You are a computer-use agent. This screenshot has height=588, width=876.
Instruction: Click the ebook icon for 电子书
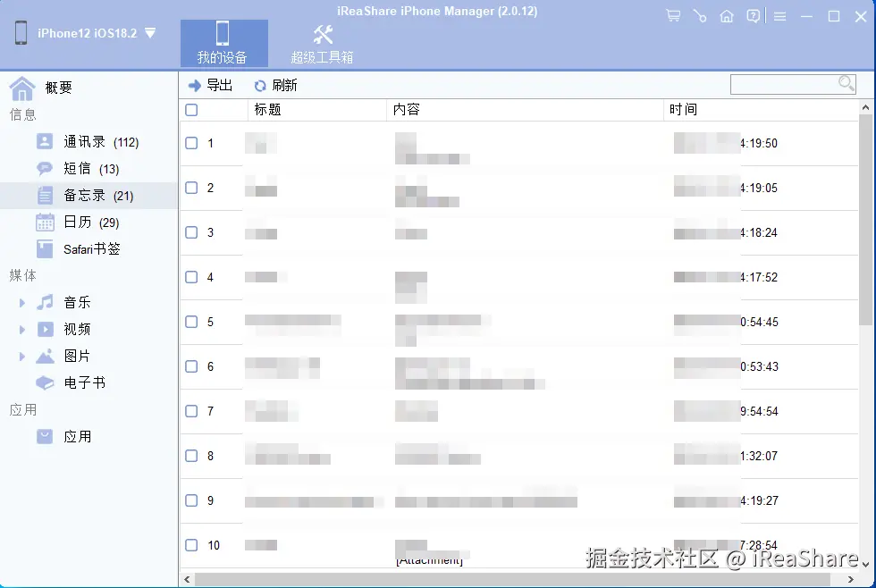pos(45,383)
